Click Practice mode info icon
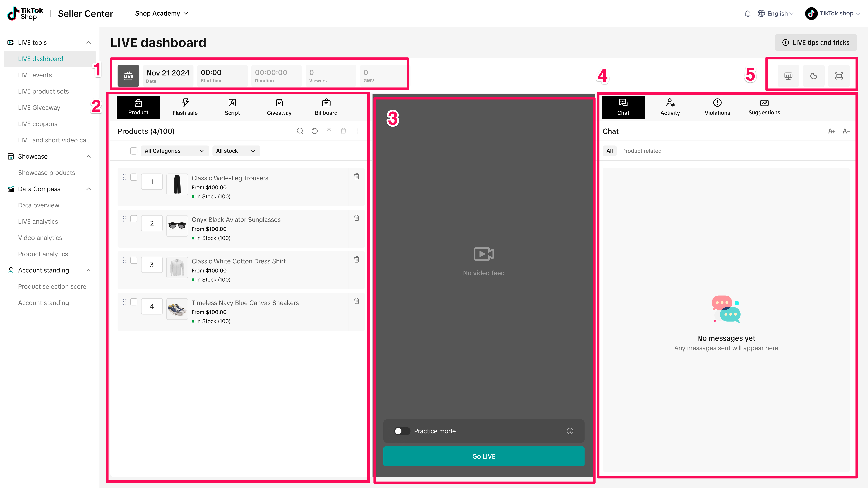The width and height of the screenshot is (868, 488). point(570,431)
